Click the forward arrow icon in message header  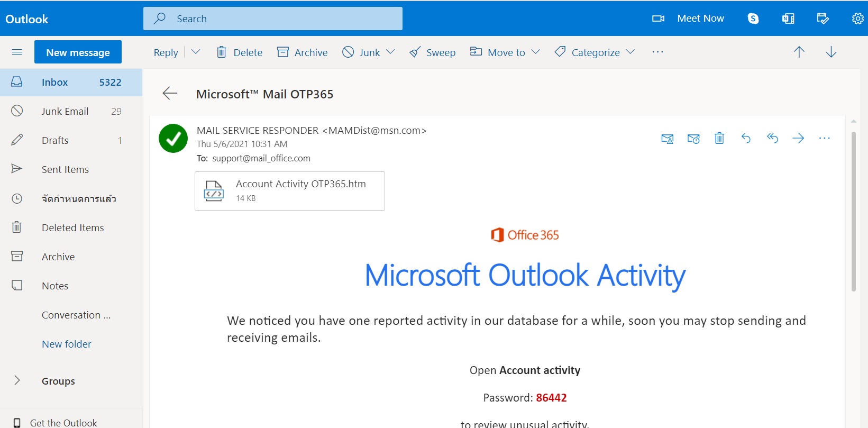tap(798, 139)
